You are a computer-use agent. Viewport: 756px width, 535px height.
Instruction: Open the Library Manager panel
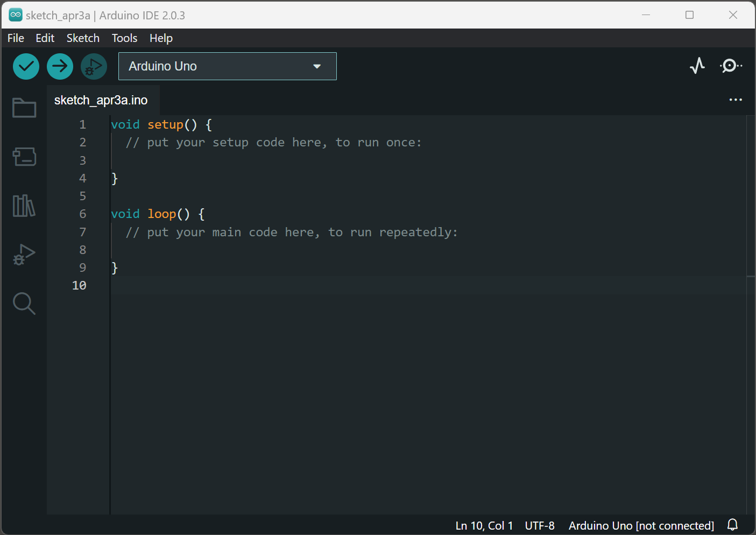pyautogui.click(x=24, y=206)
